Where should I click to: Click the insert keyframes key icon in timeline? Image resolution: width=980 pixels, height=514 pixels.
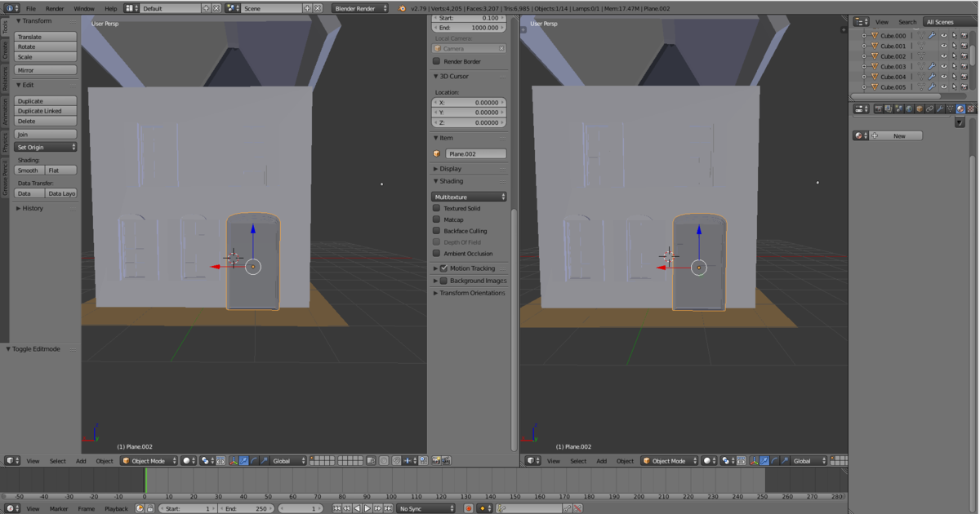tap(566, 508)
